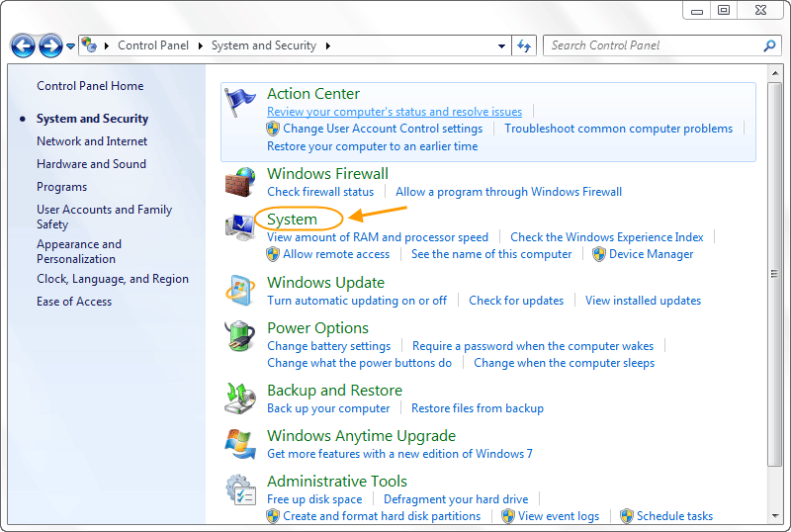
Task: Click Free up disk space link
Action: [x=314, y=499]
